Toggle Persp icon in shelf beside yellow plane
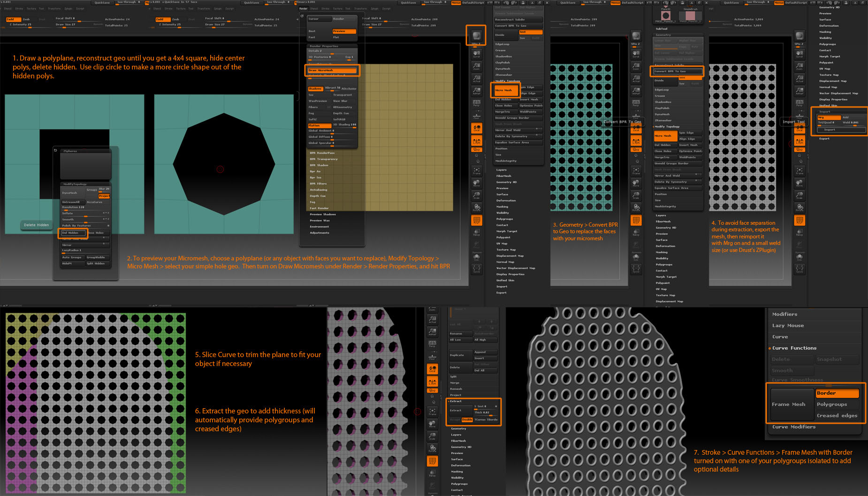This screenshot has height=496, width=868. [476, 103]
